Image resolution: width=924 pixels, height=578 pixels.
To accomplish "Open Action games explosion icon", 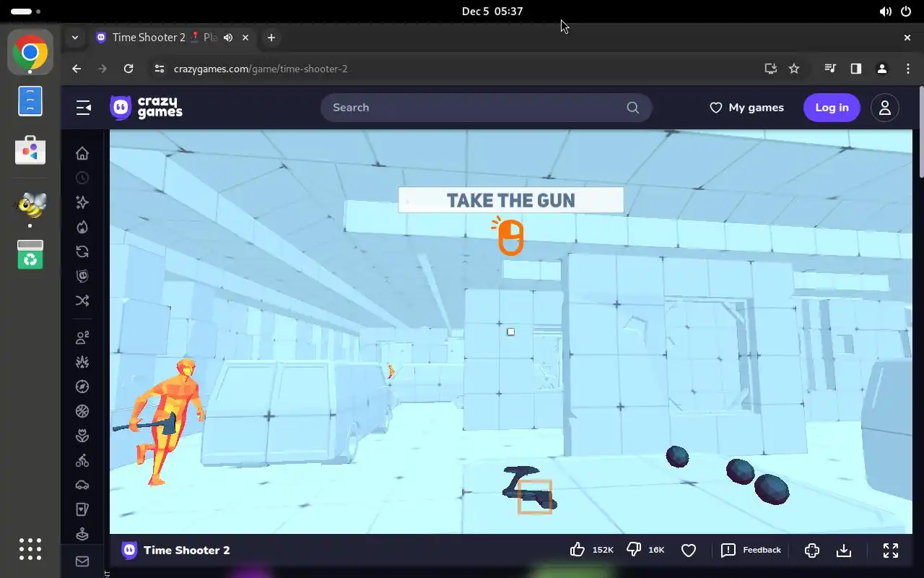I will (x=82, y=362).
